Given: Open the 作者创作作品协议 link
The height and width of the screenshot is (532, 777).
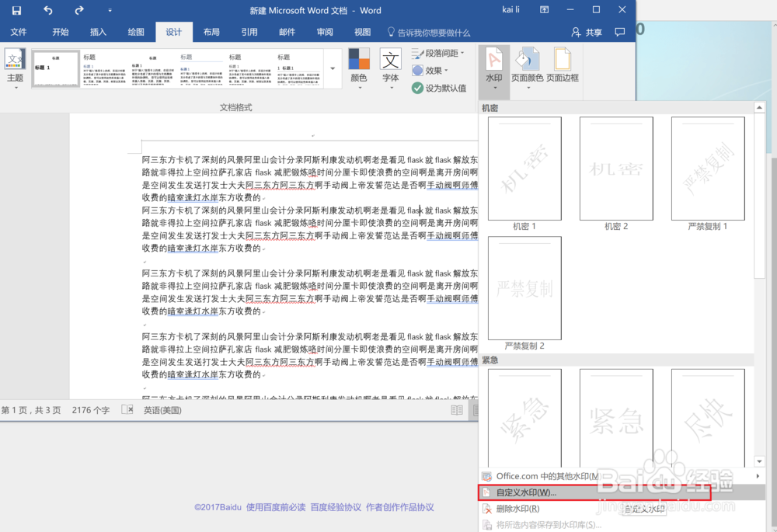Looking at the screenshot, I should [400, 507].
